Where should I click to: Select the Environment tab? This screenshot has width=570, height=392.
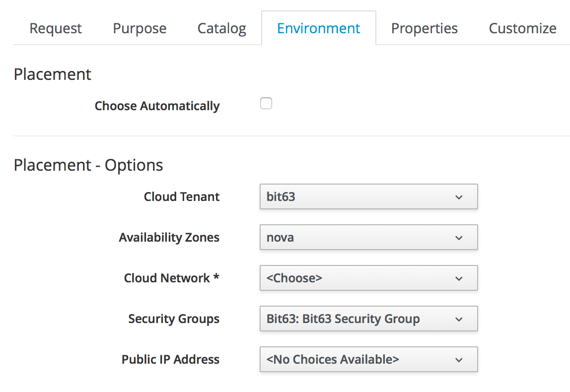click(318, 28)
